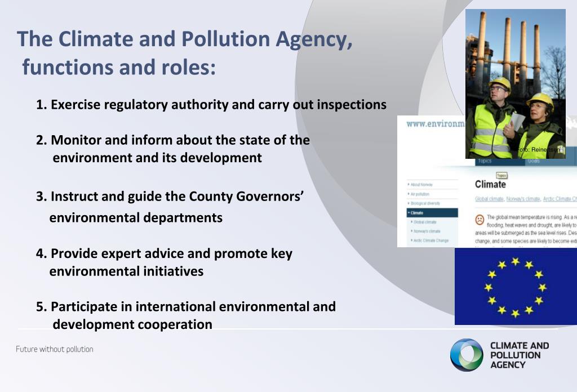Select the photo of inspectors in yellow vests
The width and height of the screenshot is (577, 392).
pyautogui.click(x=515, y=84)
